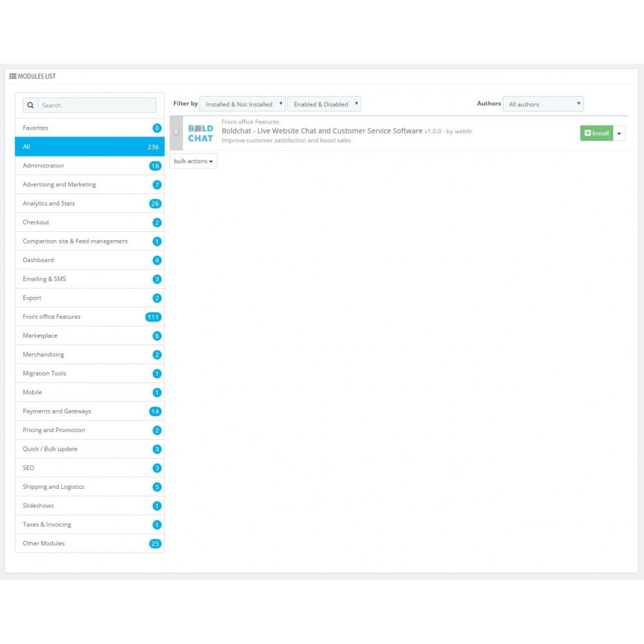Click the Modules List header icon
The width and height of the screenshot is (644, 644).
13,76
